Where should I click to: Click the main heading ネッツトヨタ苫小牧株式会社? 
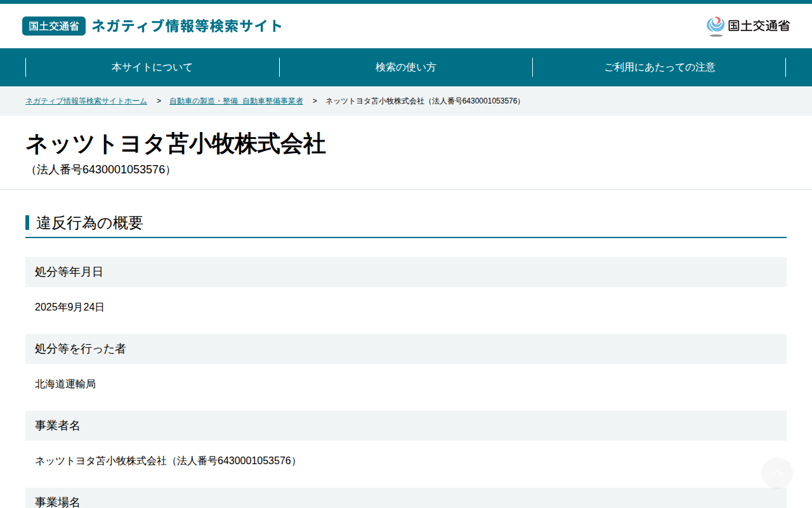pos(176,144)
